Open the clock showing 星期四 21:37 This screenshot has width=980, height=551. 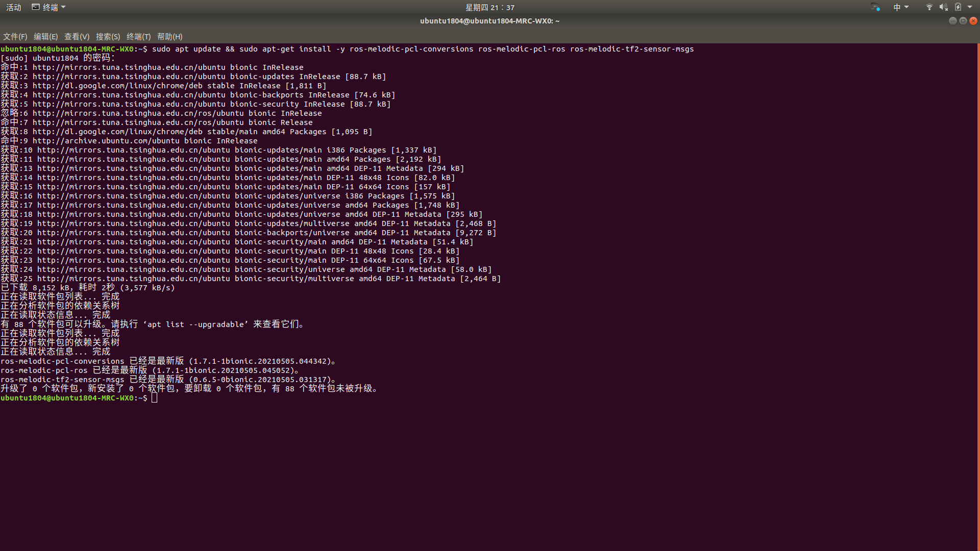[489, 7]
